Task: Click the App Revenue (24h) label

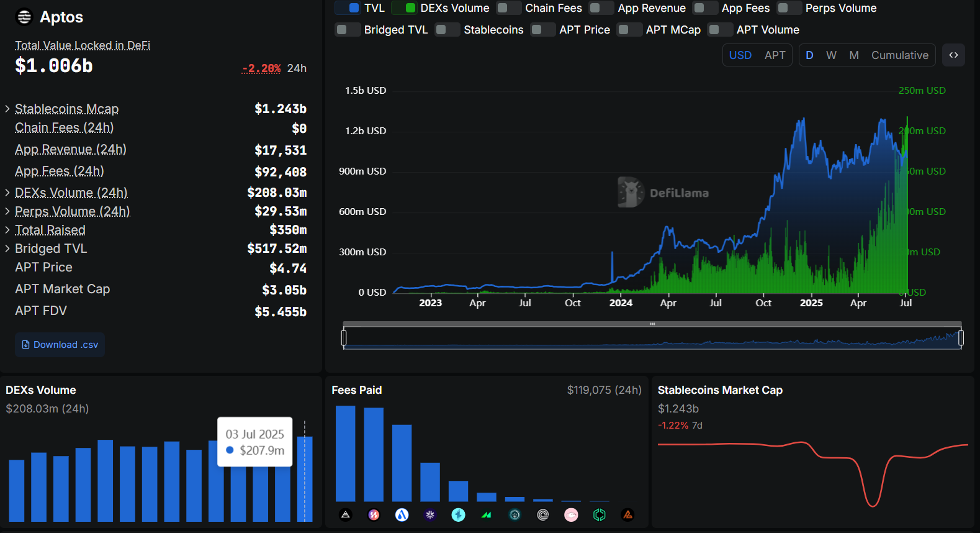Action: (71, 149)
